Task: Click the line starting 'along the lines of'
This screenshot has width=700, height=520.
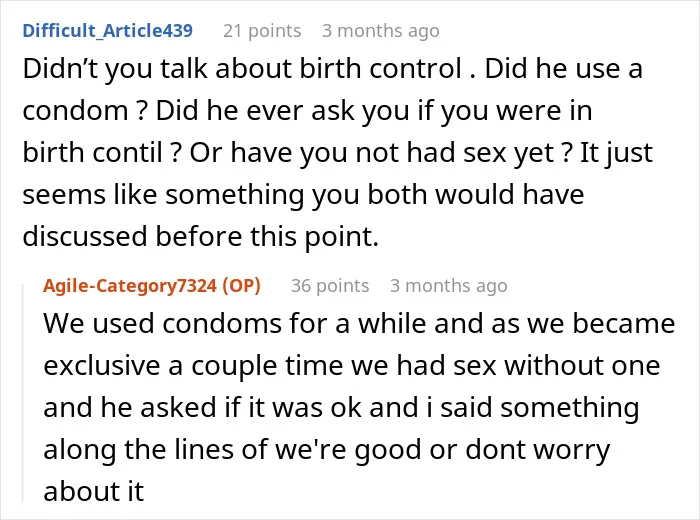Action: [x=327, y=449]
